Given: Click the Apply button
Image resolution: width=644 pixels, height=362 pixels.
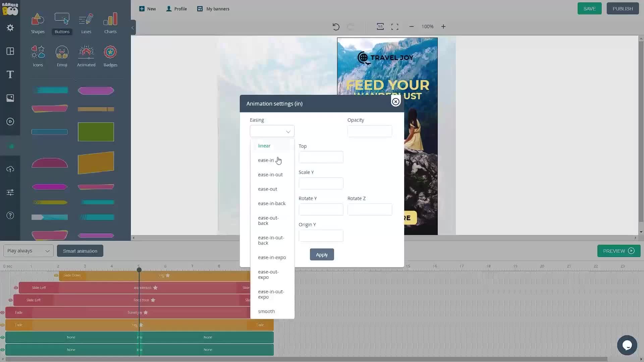Looking at the screenshot, I should click(322, 255).
